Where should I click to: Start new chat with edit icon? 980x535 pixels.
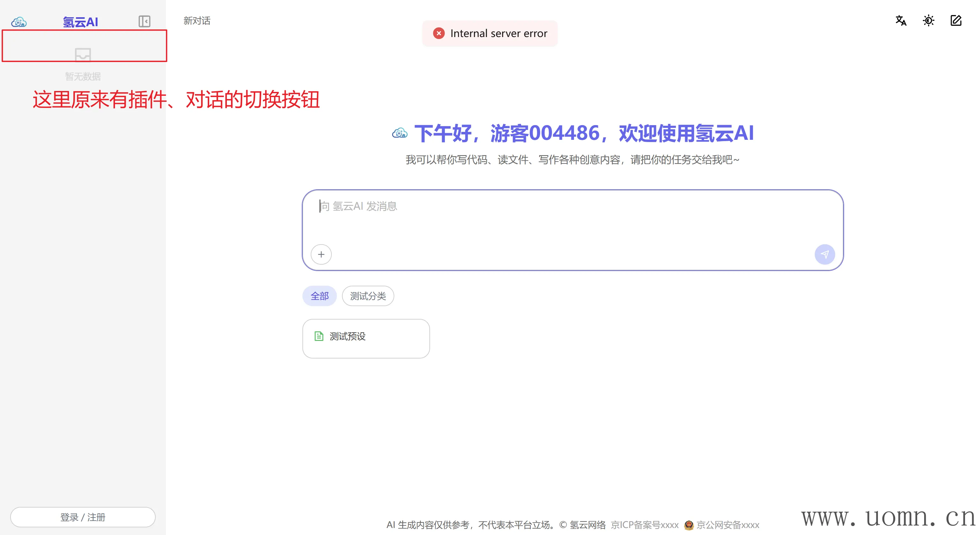tap(956, 20)
